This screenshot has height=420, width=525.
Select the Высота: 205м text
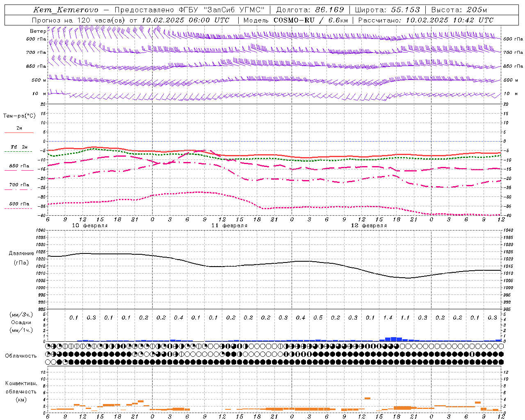459,10
